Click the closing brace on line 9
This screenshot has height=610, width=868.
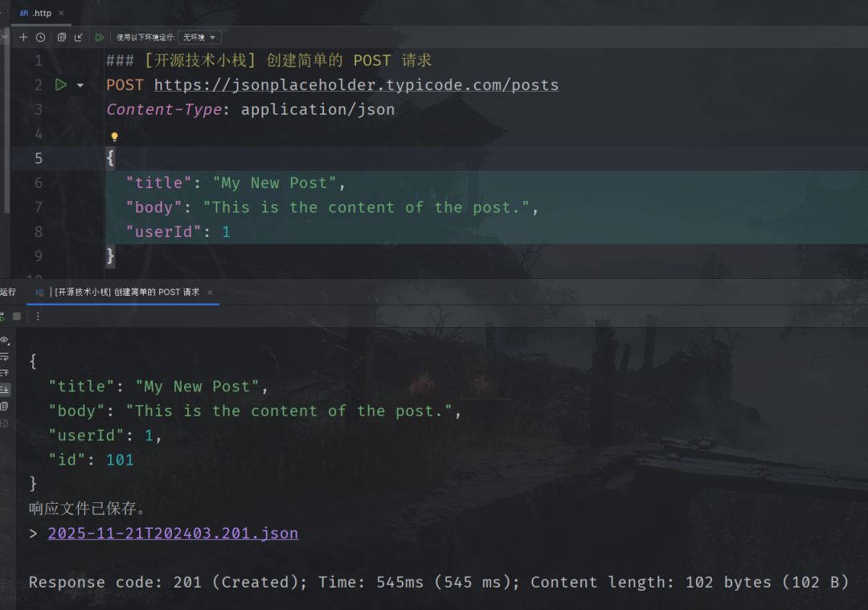tap(110, 256)
